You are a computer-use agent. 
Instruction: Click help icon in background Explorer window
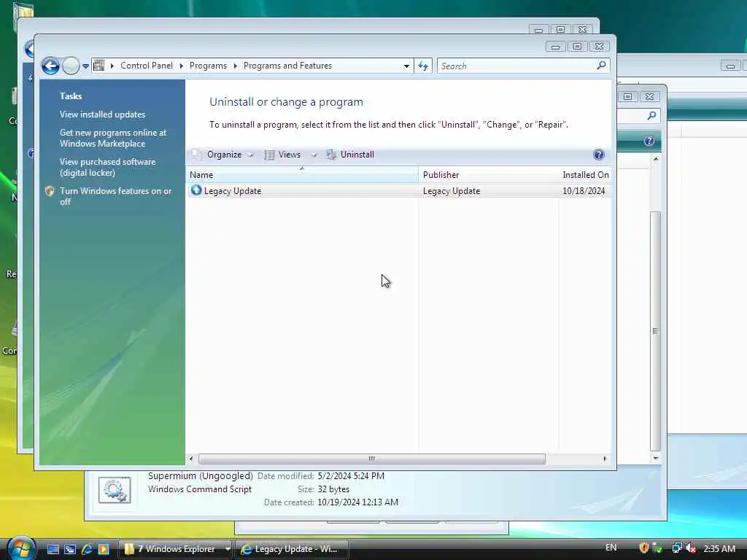click(x=649, y=141)
